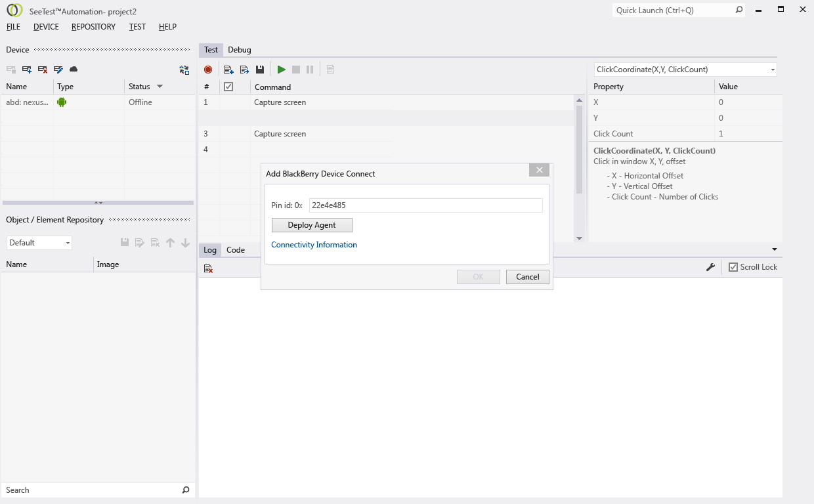Viewport: 814px width, 504px height.
Task: Switch to the Test tab
Action: click(x=211, y=50)
